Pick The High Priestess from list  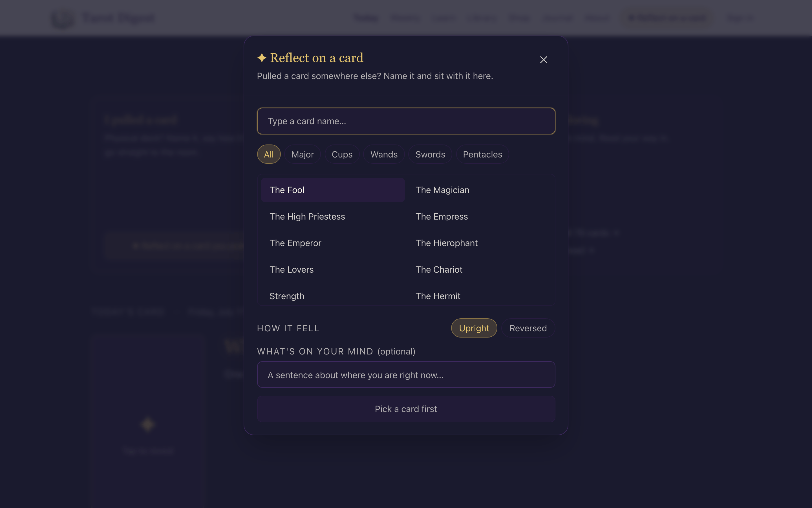(x=333, y=216)
